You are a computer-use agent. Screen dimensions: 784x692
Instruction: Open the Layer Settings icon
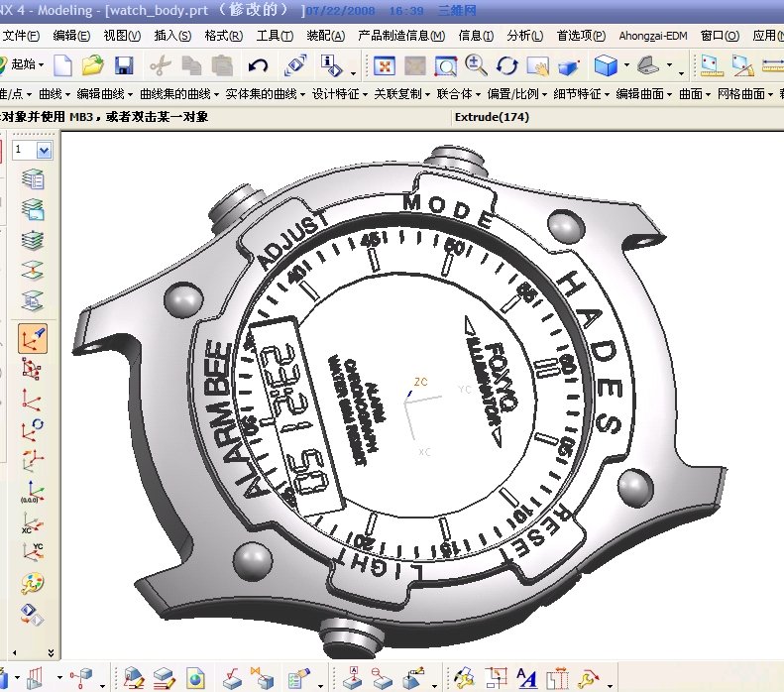pos(33,179)
